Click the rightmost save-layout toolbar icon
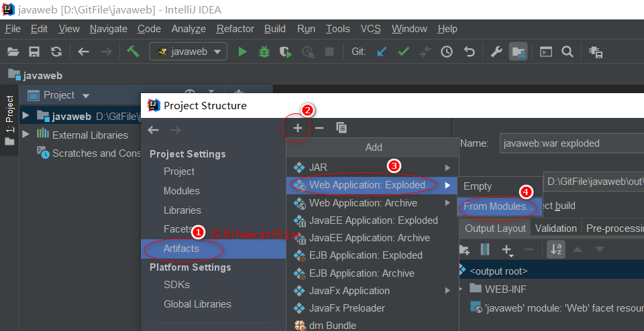Image resolution: width=644 pixels, height=331 pixels. click(596, 52)
